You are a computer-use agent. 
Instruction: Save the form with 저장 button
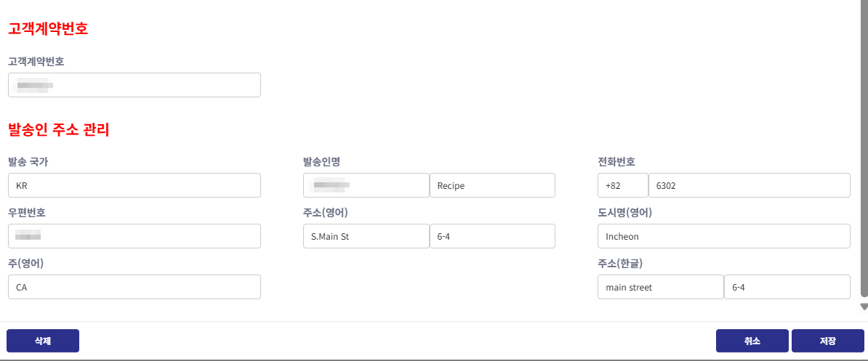[x=827, y=341]
